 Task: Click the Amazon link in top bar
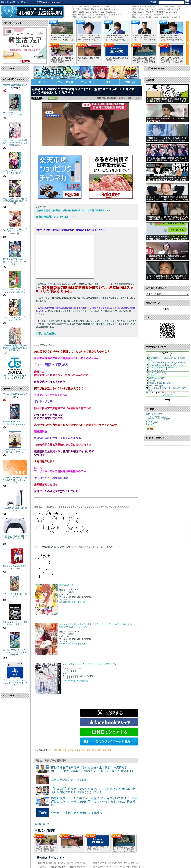coord(46,2)
